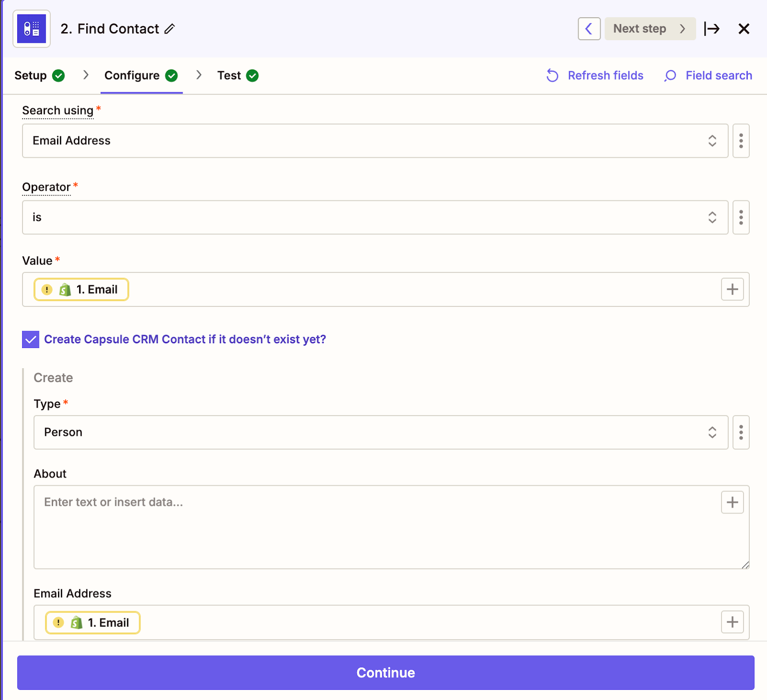767x700 pixels.
Task: Click the Value input field
Action: coord(386,290)
